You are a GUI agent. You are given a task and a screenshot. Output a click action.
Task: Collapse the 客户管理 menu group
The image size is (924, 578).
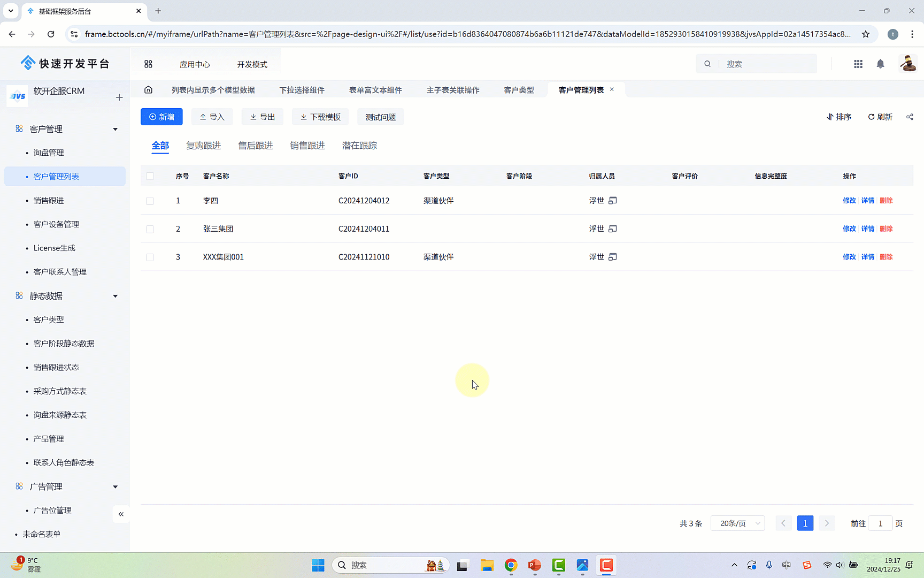click(x=115, y=129)
